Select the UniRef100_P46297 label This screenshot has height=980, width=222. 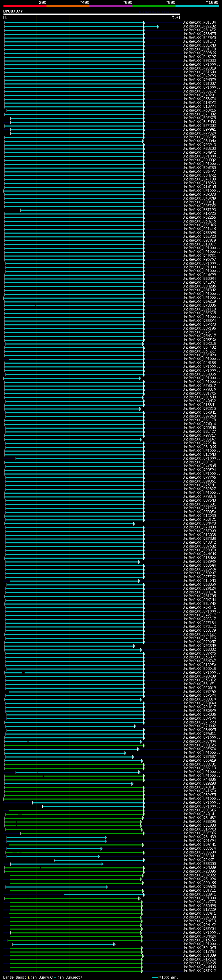pos(199,57)
